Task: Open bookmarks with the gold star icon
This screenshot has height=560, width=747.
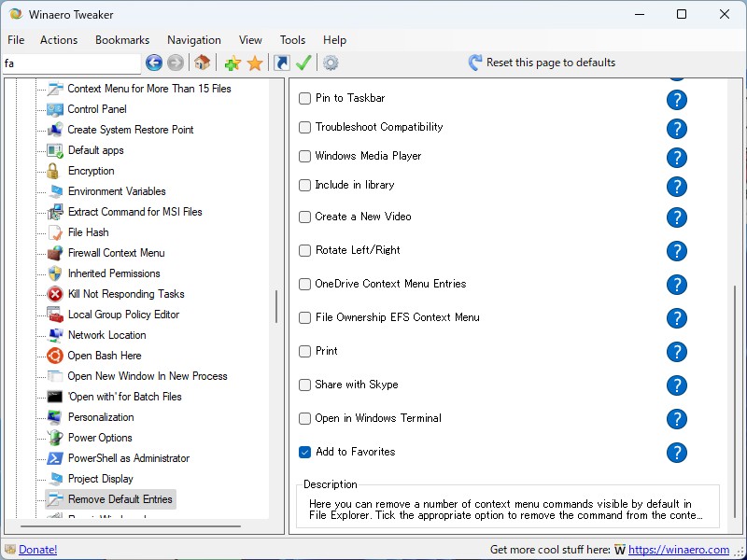Action: coord(255,63)
